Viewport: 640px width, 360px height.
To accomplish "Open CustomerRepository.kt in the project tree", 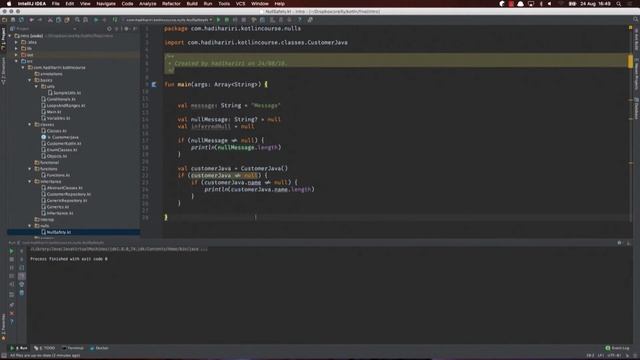I will [x=66, y=194].
